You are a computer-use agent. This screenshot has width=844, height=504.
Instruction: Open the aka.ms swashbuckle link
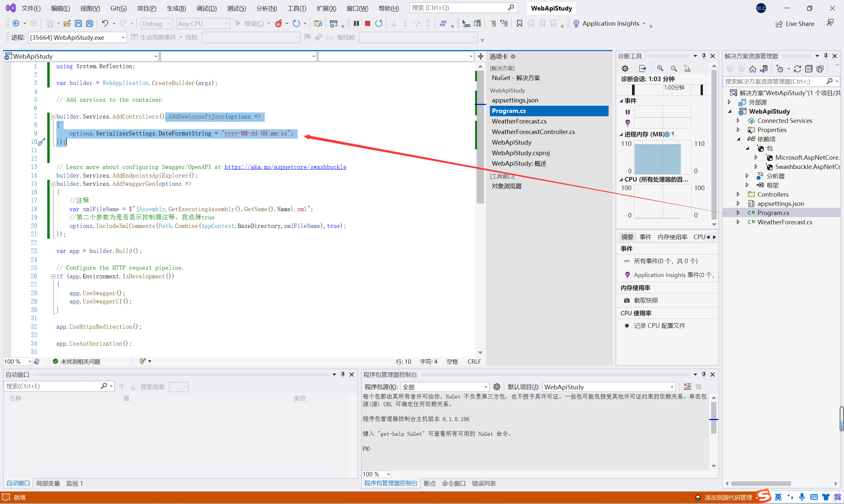285,167
